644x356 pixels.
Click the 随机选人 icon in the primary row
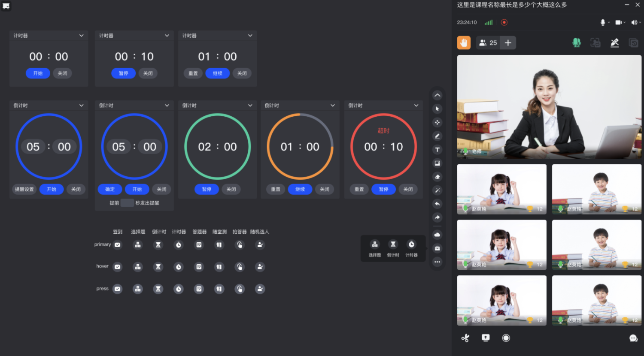point(260,245)
